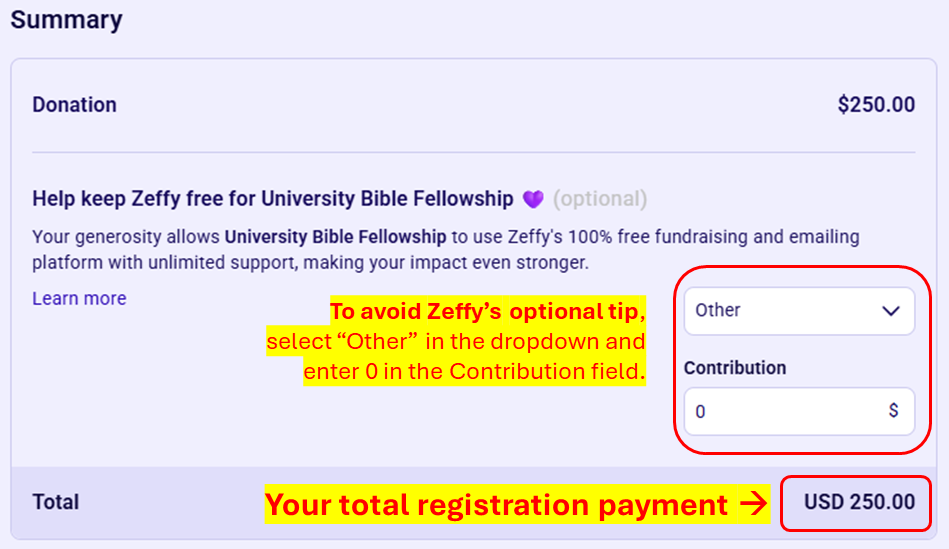Click the "select Other in the dropdown" note
Image resolution: width=949 pixels, height=549 pixels.
pyautogui.click(x=455, y=341)
